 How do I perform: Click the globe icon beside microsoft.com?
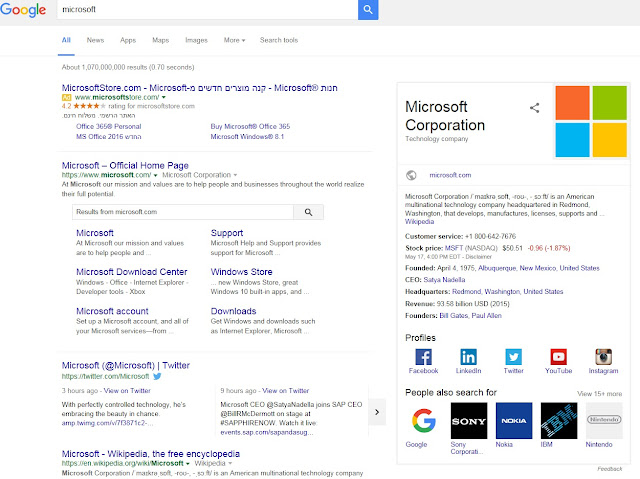[x=411, y=175]
